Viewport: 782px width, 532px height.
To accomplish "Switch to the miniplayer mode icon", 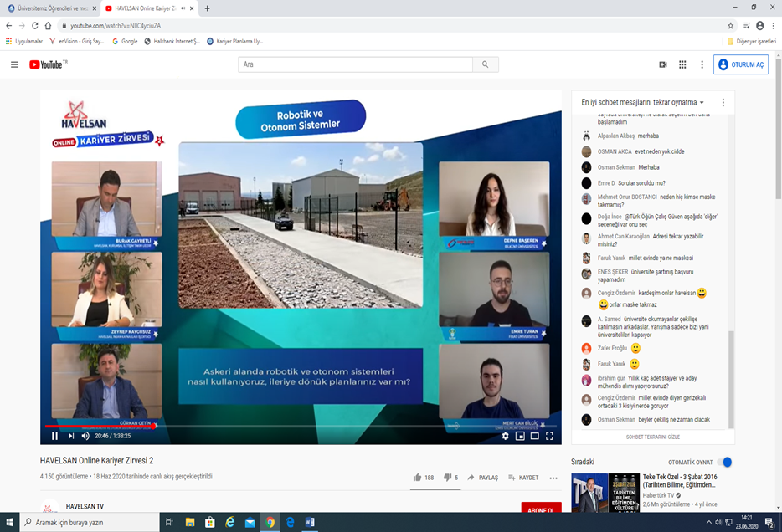I will [x=520, y=436].
